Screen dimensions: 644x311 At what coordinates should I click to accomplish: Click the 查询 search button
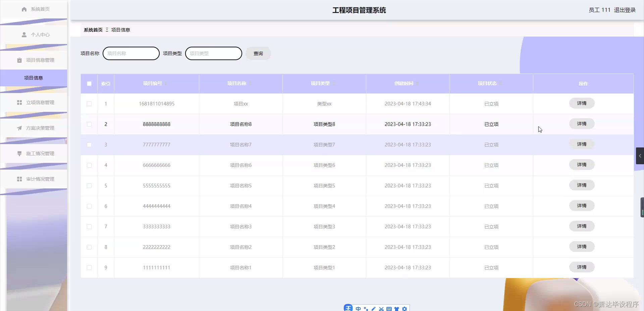pyautogui.click(x=258, y=53)
